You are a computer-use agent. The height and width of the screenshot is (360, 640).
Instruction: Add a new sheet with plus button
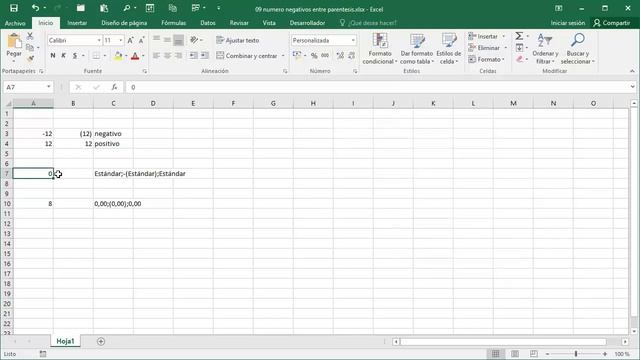pyautogui.click(x=101, y=341)
